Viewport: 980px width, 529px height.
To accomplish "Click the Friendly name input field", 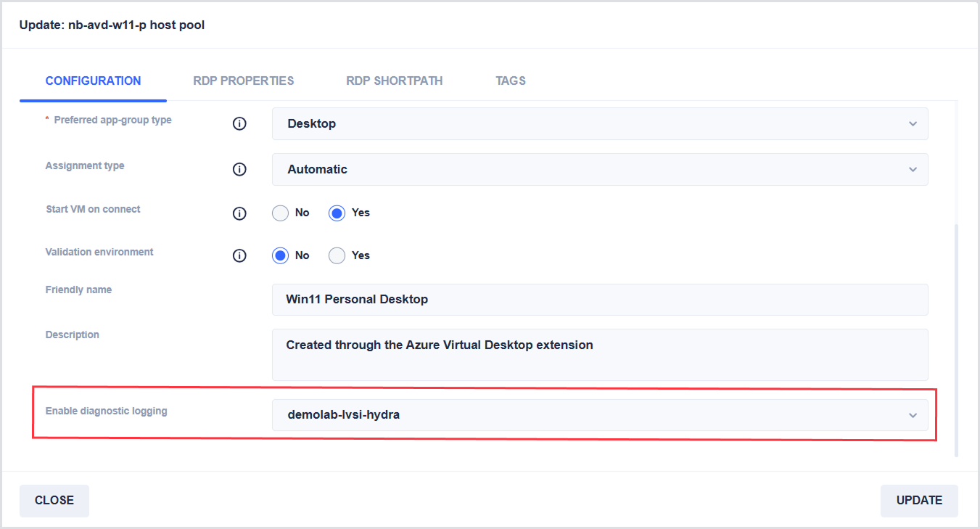I will point(600,300).
